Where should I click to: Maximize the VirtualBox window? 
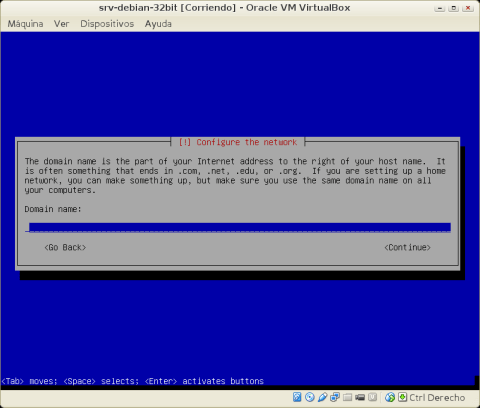pyautogui.click(x=454, y=8)
